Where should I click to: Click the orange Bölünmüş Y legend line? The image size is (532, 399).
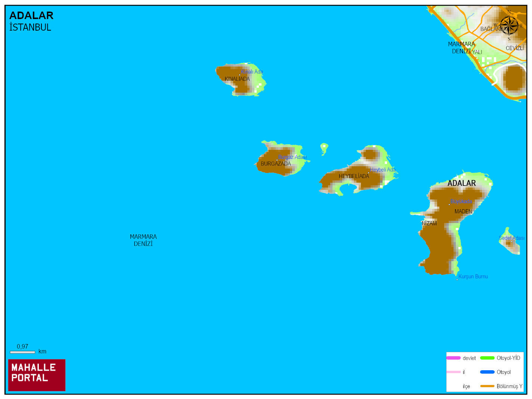[x=487, y=386]
